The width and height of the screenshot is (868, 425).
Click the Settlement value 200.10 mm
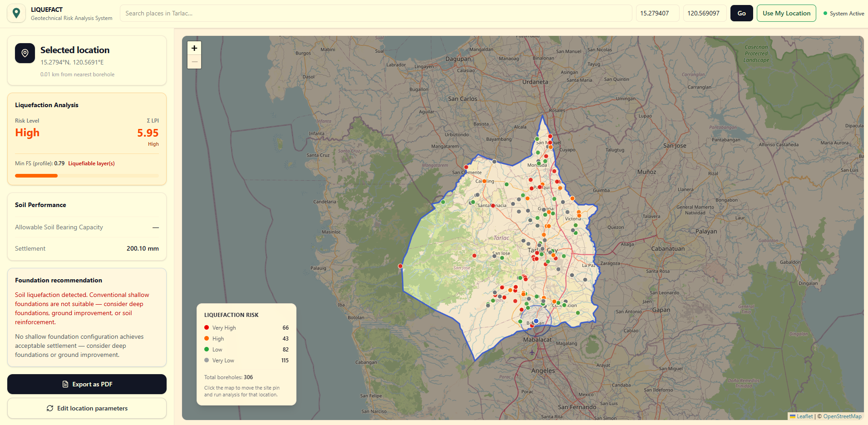[143, 248]
